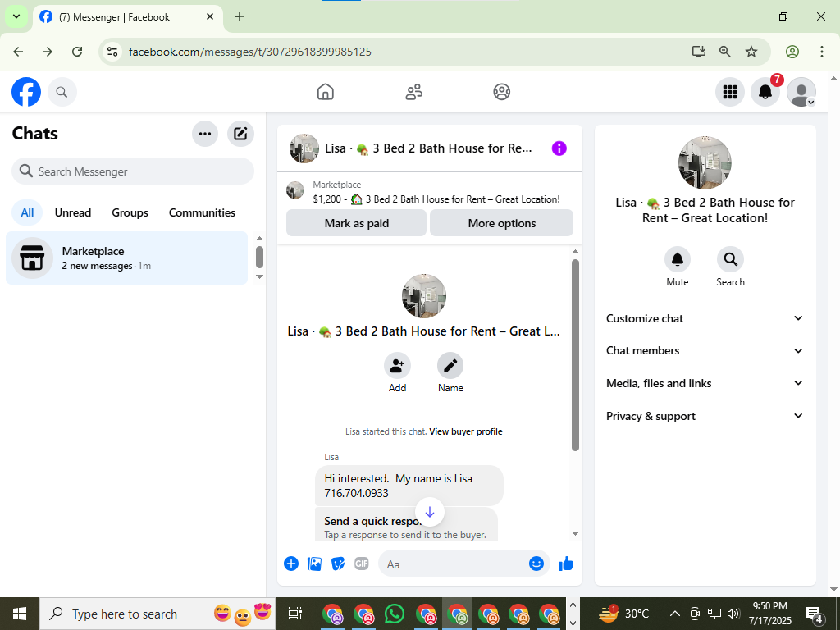
Task: Toggle conversation information purple i icon
Action: tap(559, 148)
